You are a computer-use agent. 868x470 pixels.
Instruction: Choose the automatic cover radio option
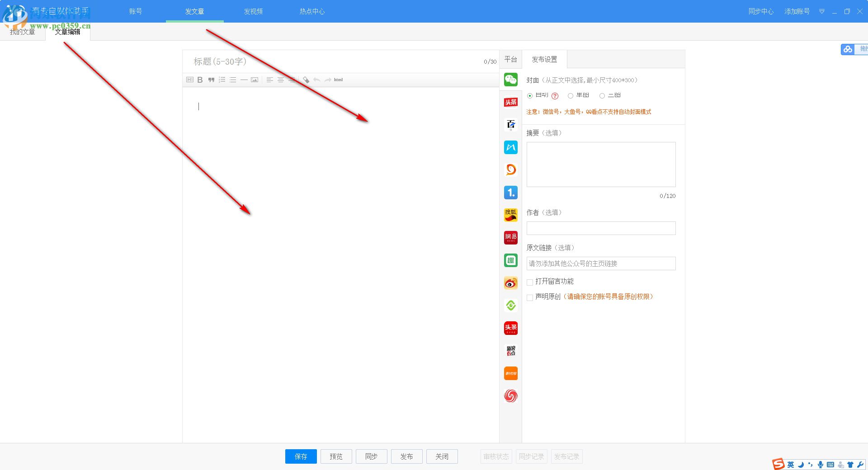(530, 96)
